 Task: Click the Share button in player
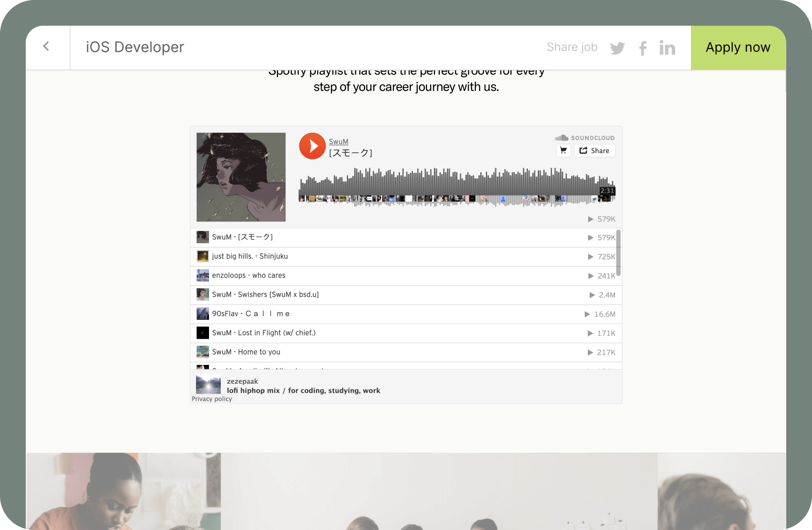[x=594, y=151]
